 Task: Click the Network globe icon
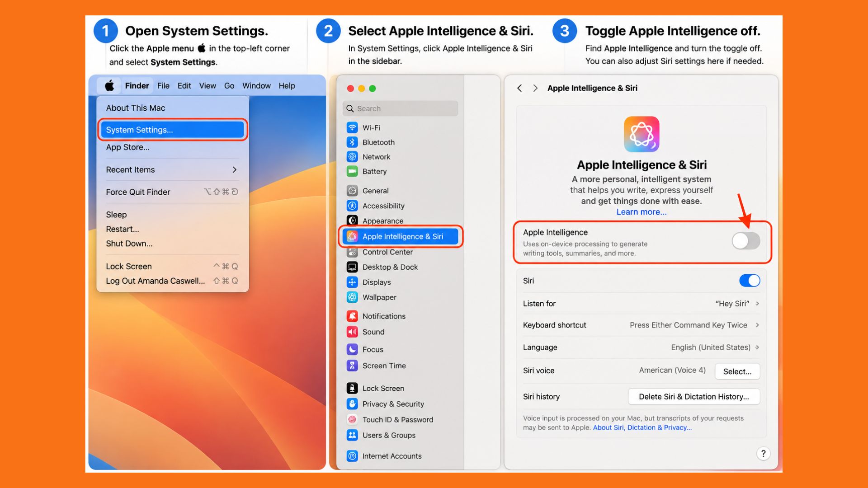coord(352,157)
